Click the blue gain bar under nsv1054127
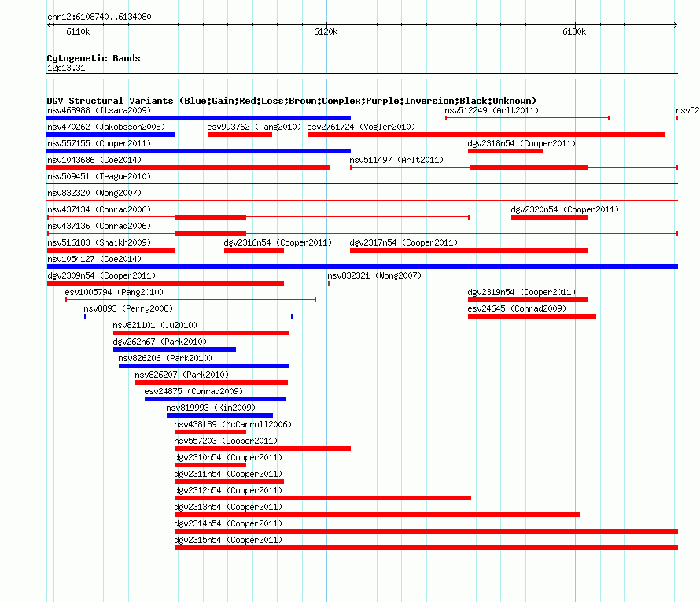Viewport: 700px width, 602px height. [x=362, y=267]
